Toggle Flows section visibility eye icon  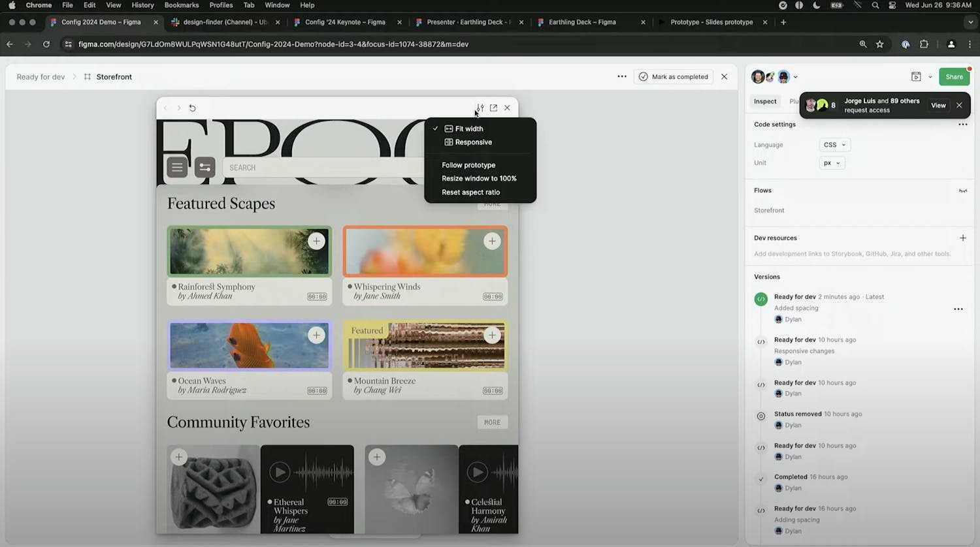[x=962, y=191]
